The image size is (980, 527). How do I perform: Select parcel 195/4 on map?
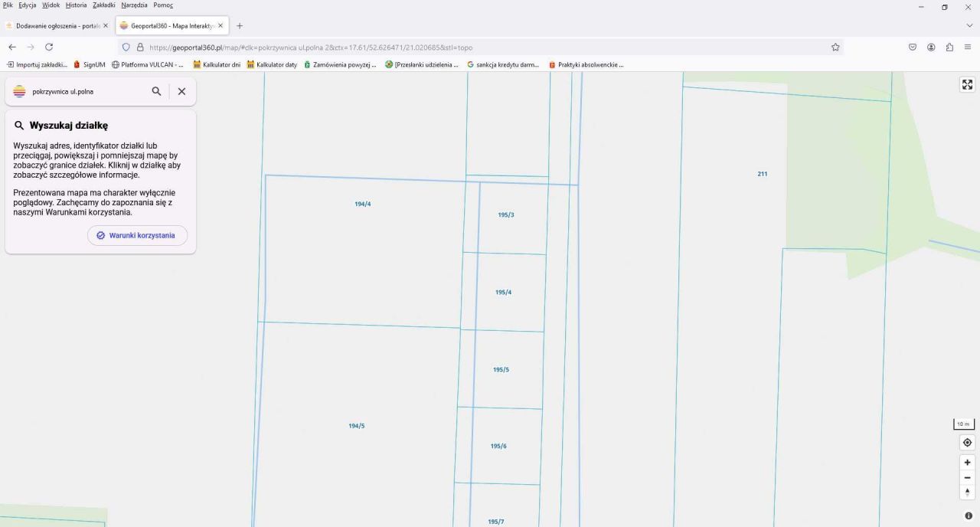503,293
